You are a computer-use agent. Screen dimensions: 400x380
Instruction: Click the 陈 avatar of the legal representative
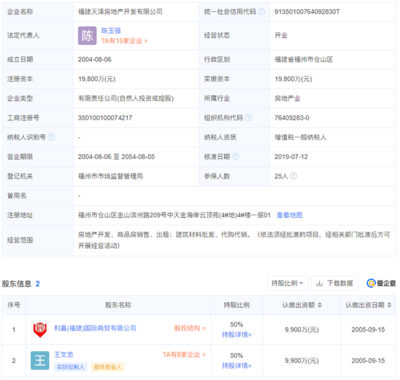point(87,36)
